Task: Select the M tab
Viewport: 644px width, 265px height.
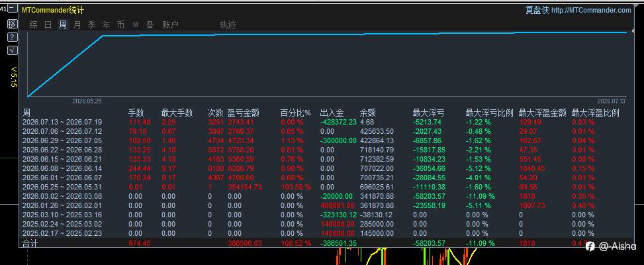Action: click(136, 25)
